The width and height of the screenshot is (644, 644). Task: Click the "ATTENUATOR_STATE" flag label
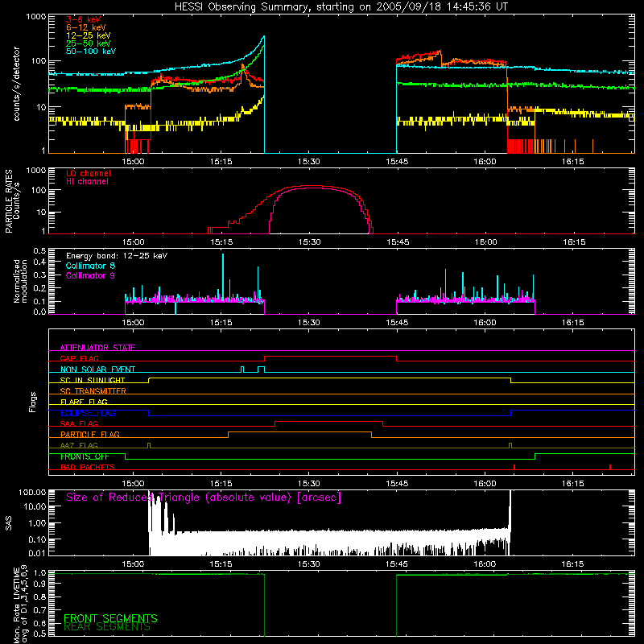click(97, 348)
